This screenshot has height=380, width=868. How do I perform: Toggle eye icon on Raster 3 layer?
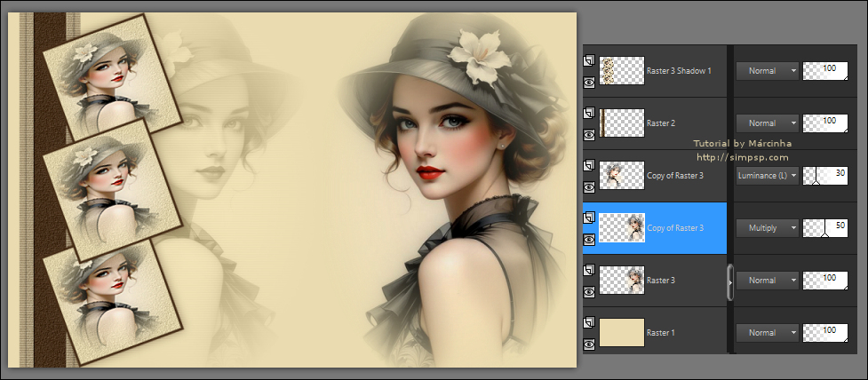[x=588, y=292]
